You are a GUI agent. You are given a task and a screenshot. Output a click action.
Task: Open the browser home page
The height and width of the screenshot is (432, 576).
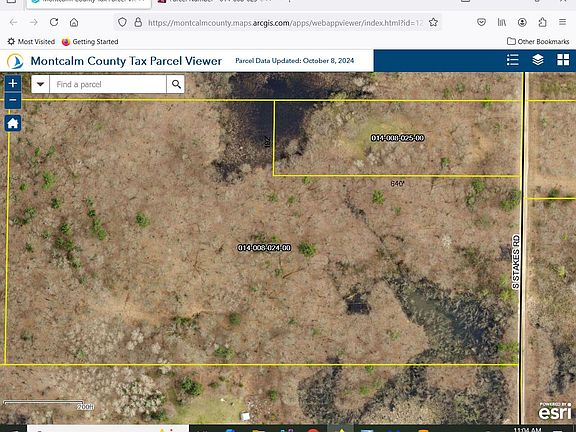pos(74,22)
